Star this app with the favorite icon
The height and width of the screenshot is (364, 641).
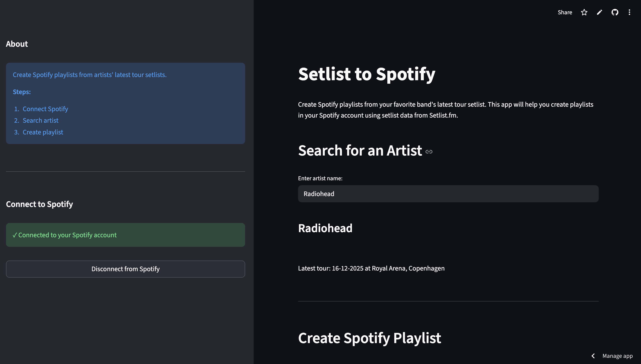pyautogui.click(x=584, y=12)
